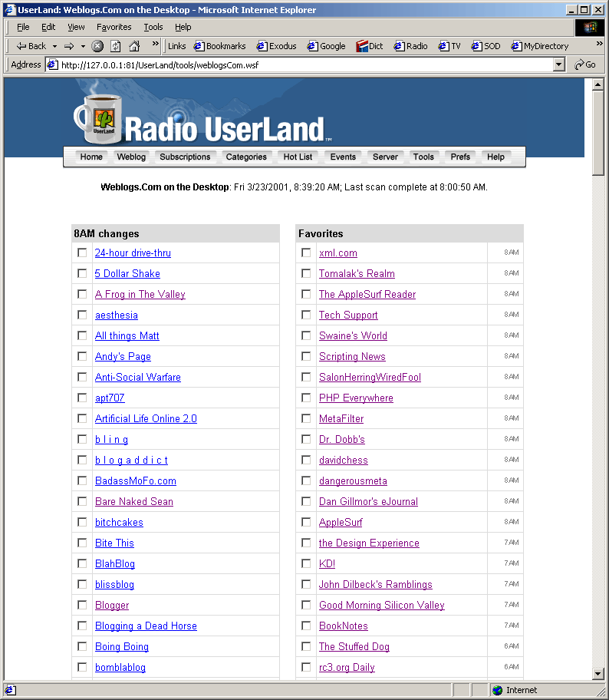Show more link bar items chevron
Viewport: 609px width, 700px height.
pyautogui.click(x=599, y=45)
